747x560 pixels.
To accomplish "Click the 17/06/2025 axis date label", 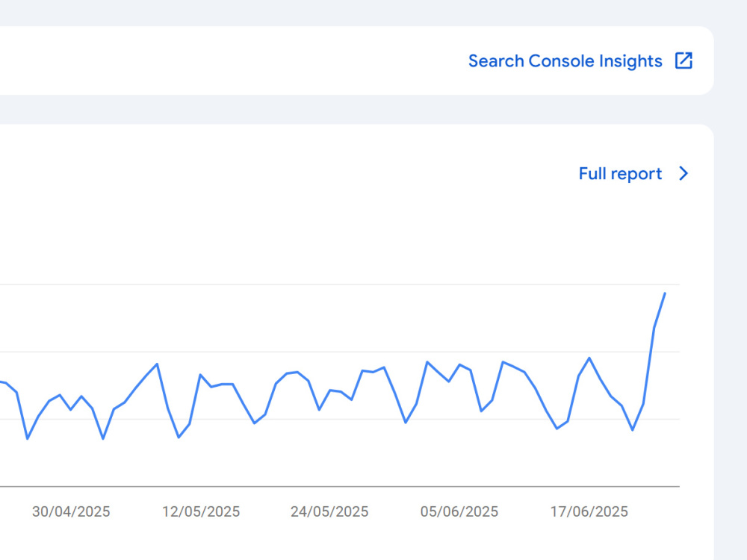I will tap(589, 511).
